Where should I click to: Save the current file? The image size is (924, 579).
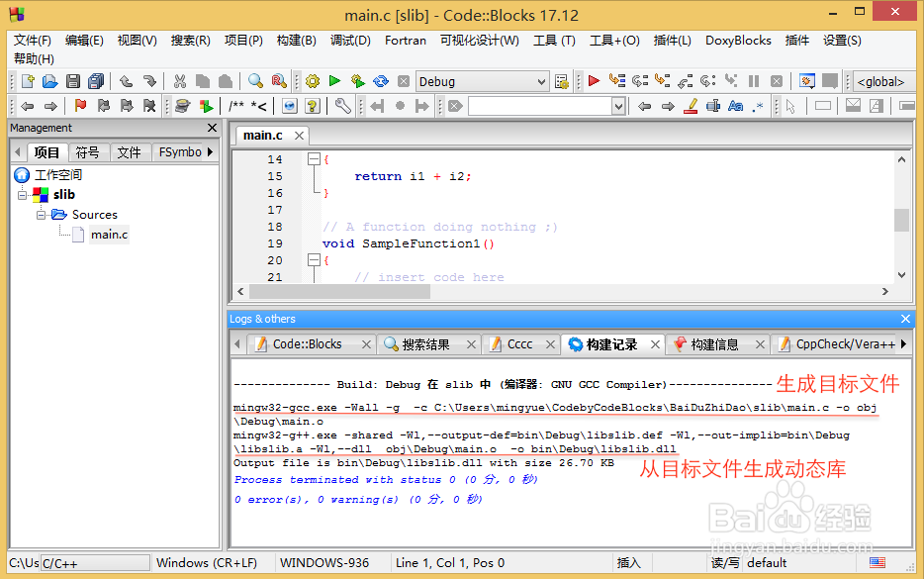click(x=73, y=81)
